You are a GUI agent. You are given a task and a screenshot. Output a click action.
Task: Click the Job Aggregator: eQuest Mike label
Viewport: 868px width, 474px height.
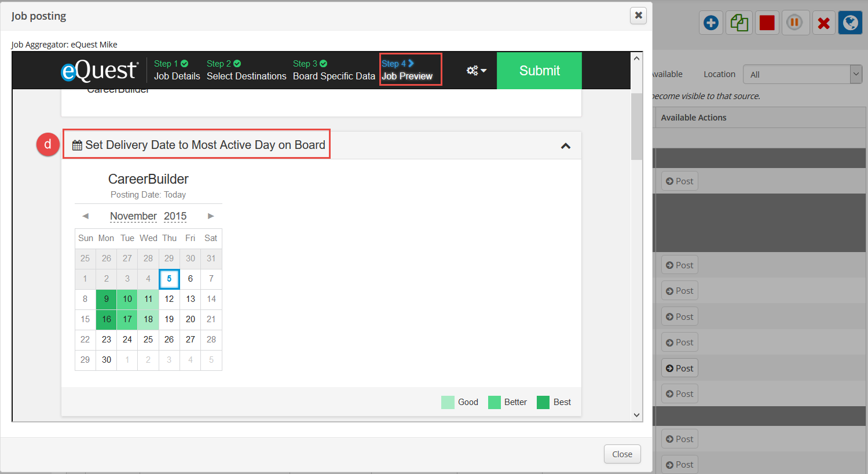pos(64,45)
